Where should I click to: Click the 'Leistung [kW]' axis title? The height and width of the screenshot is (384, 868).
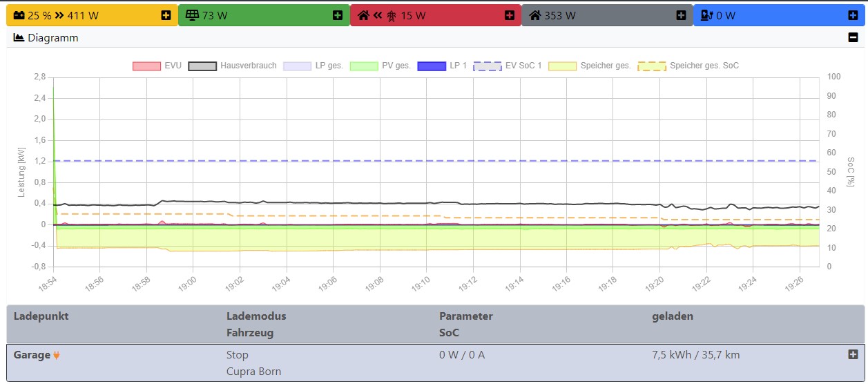tap(21, 171)
